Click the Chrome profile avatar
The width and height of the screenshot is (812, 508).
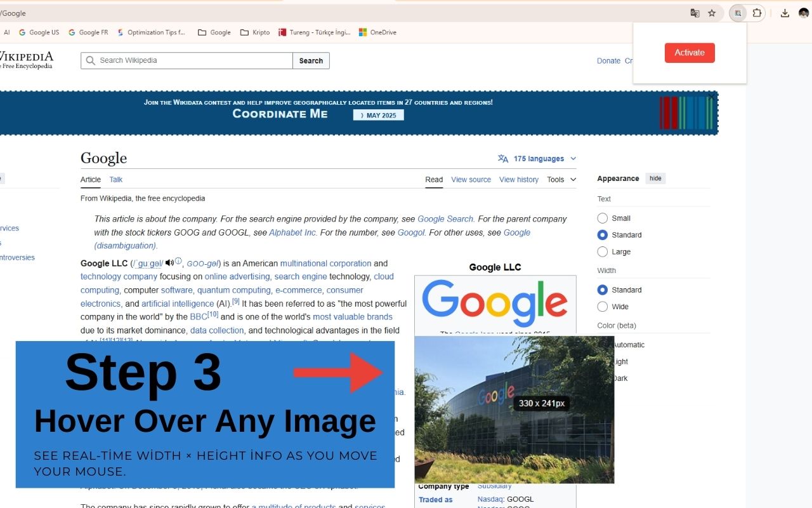803,13
